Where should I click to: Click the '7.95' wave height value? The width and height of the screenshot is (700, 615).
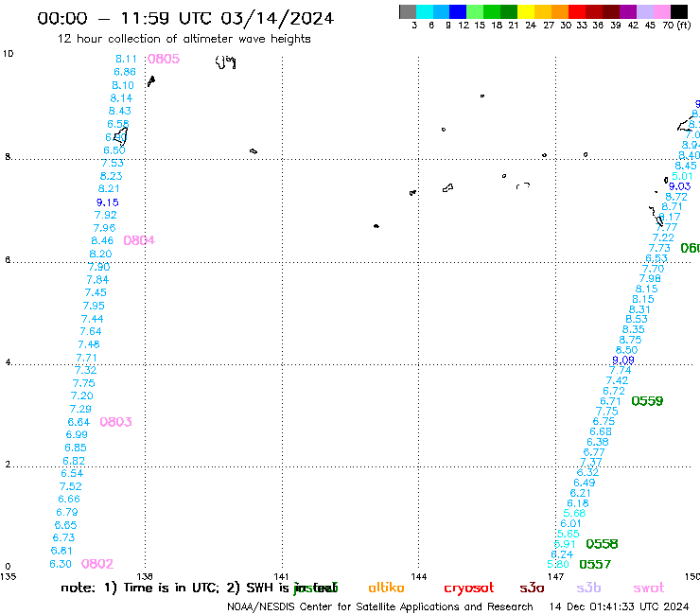(94, 306)
